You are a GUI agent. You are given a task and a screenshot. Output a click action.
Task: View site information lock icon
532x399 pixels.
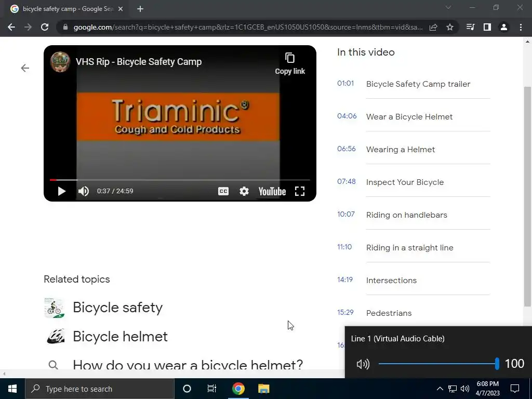pyautogui.click(x=65, y=27)
